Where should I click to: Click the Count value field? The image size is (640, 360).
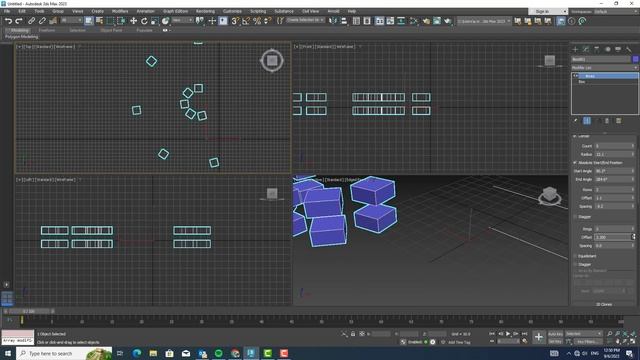tap(613, 146)
